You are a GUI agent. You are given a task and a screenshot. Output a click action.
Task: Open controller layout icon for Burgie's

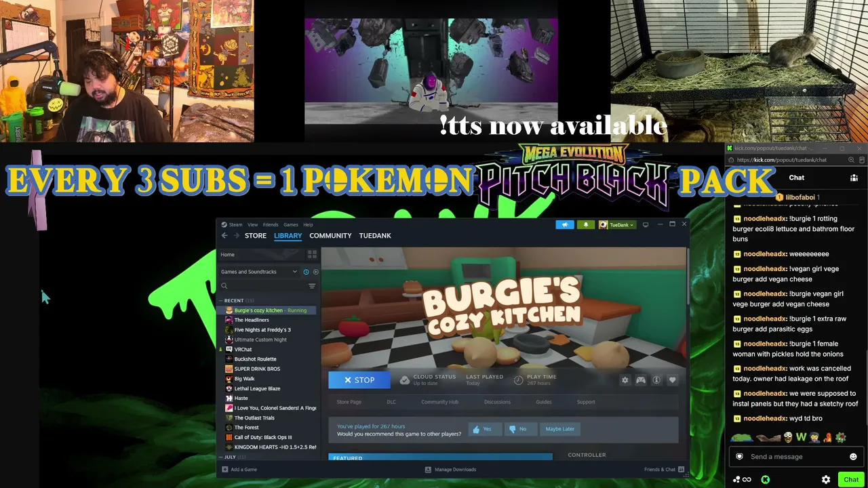(640, 380)
